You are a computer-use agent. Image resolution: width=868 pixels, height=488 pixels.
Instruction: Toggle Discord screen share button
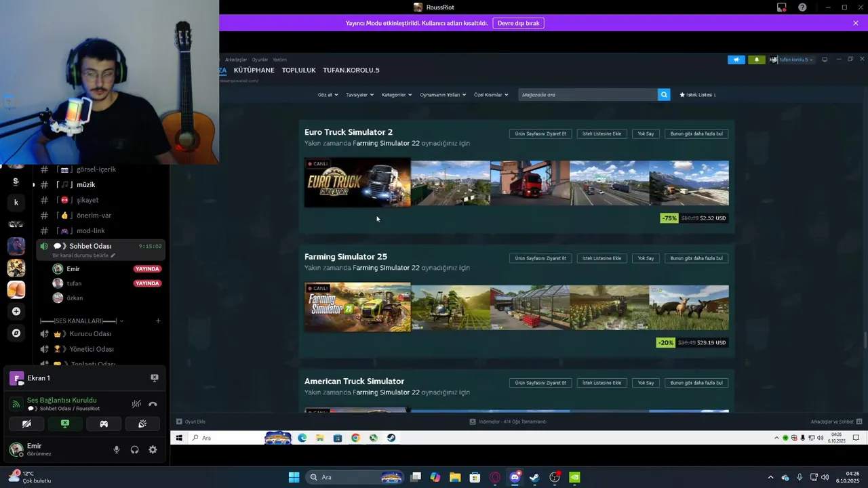pyautogui.click(x=65, y=424)
